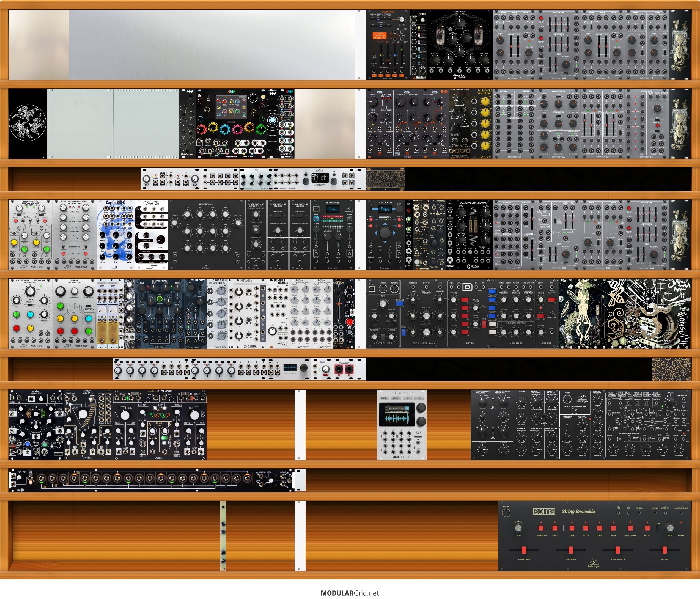Toggle the HORN button on Solina

pyautogui.click(x=613, y=528)
